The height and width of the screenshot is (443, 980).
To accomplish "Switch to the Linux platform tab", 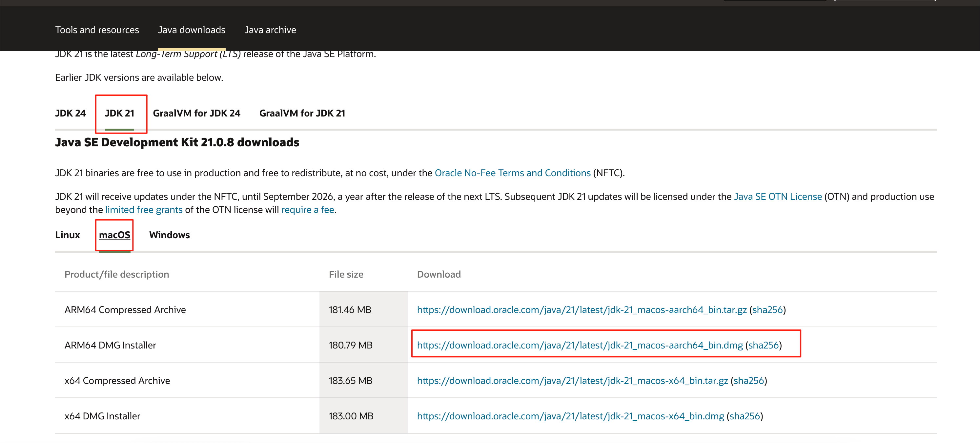I will (x=67, y=235).
